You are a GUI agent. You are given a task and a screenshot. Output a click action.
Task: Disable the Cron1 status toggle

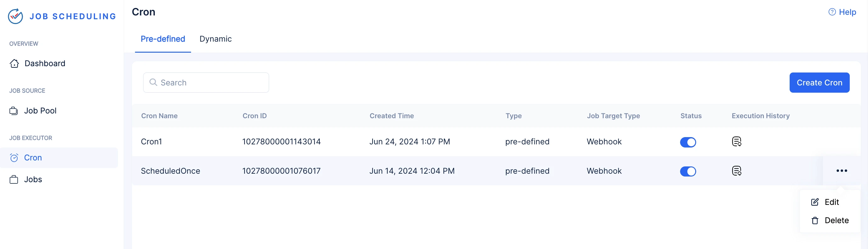click(688, 142)
